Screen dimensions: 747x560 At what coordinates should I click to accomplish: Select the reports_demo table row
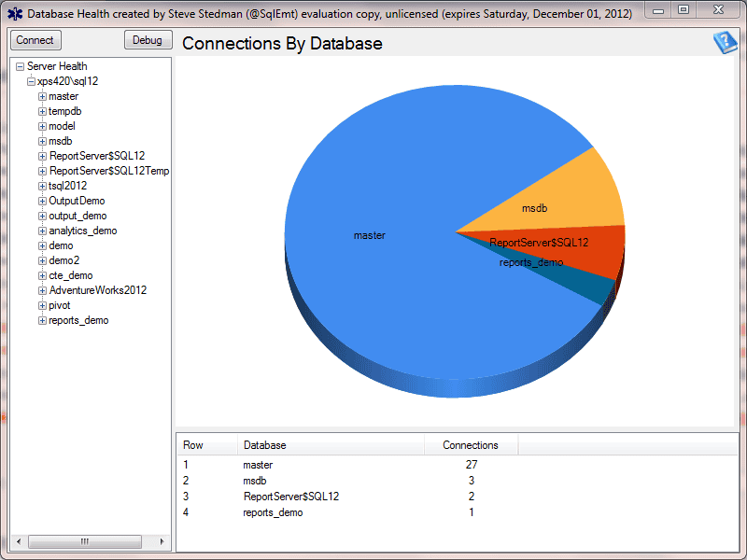[x=458, y=512]
